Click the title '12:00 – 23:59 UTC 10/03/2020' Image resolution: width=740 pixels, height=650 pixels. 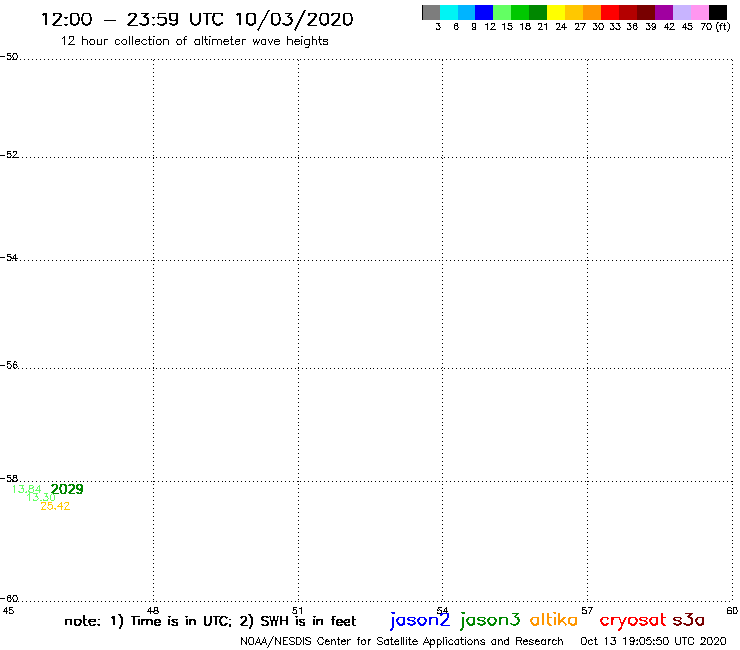point(197,19)
